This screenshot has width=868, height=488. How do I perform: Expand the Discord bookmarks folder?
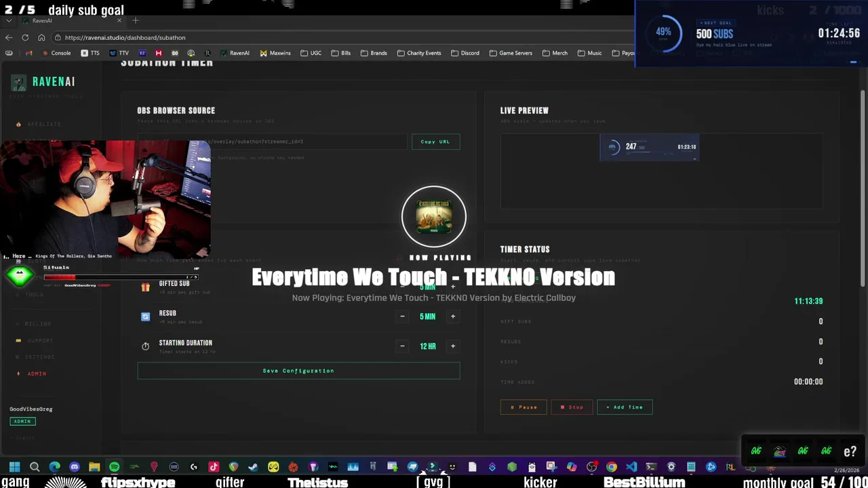click(x=465, y=53)
